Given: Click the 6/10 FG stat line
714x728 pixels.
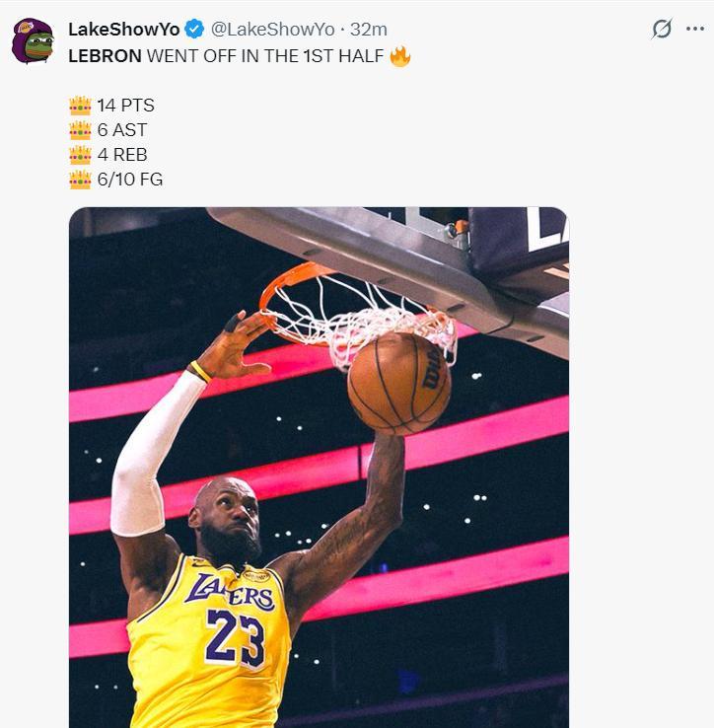Looking at the screenshot, I should point(129,180).
